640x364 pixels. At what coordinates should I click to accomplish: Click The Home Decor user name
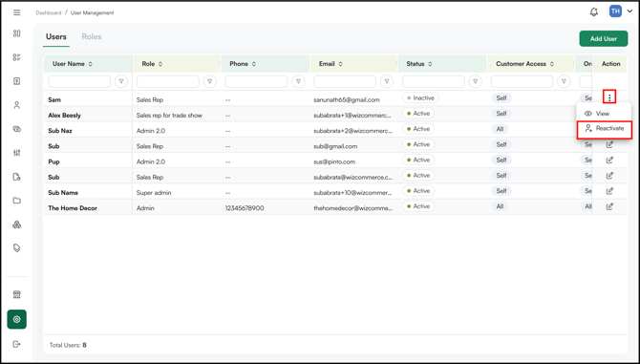click(73, 208)
